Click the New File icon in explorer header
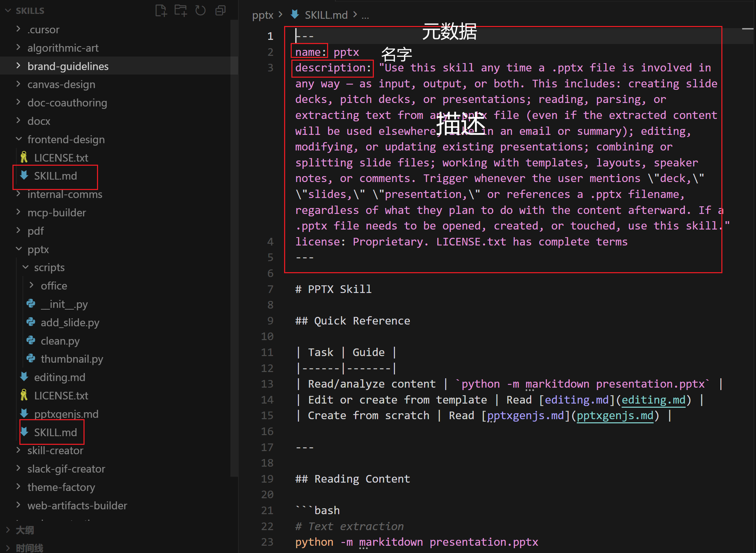The width and height of the screenshot is (756, 553). tap(161, 10)
